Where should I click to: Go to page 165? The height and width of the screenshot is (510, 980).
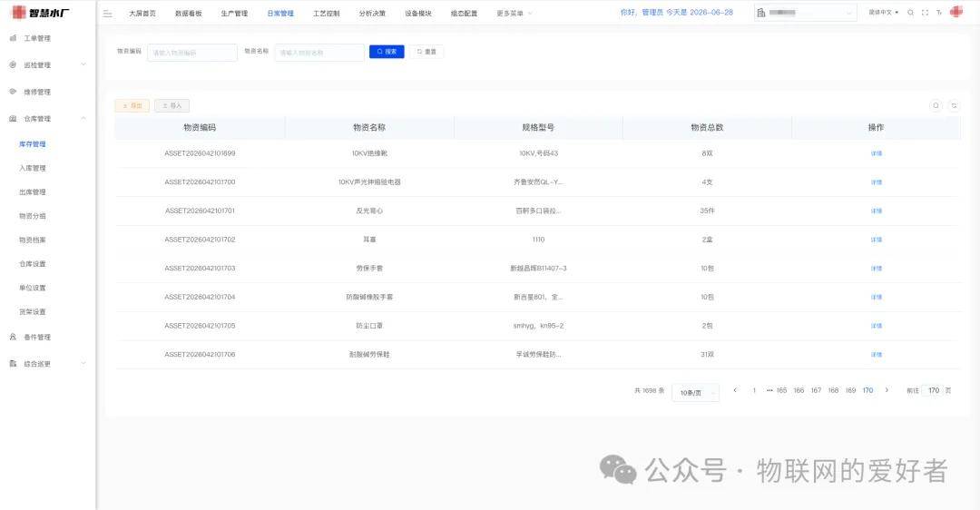point(781,390)
